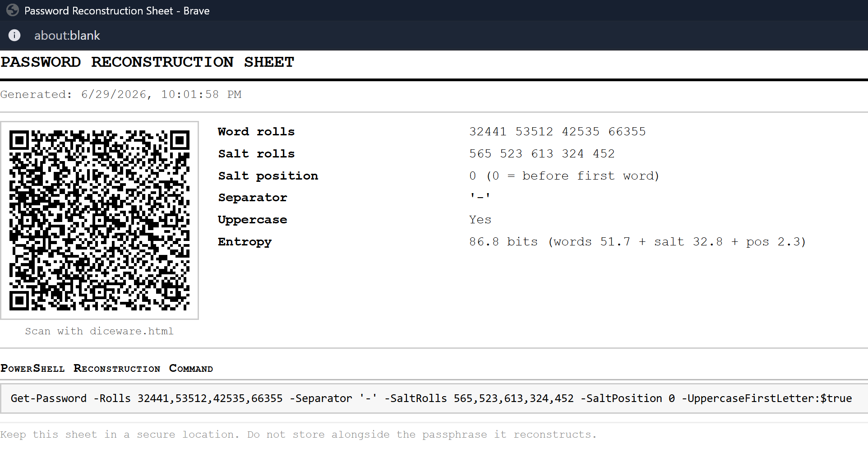Screen dimensions: 868x453
Task: Click the word rolls value '32441 53512 42535 66355'
Action: (557, 131)
